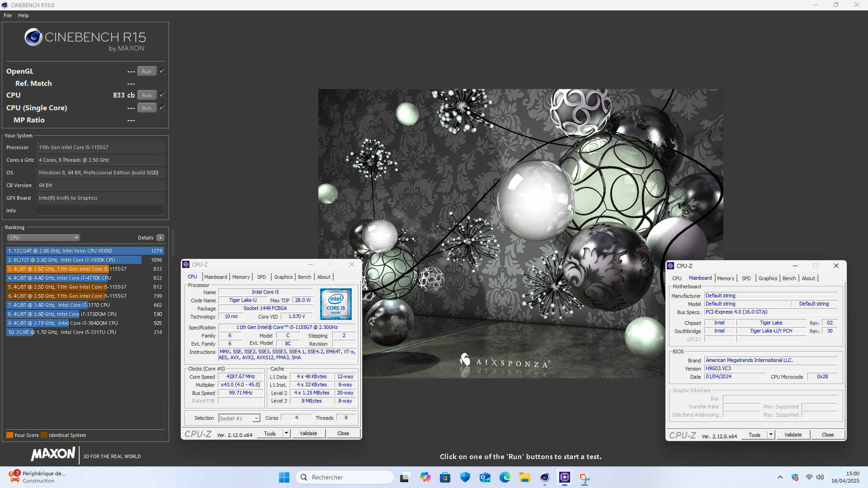
Task: Switch to SPD tab in right CPU-Z
Action: (x=746, y=278)
